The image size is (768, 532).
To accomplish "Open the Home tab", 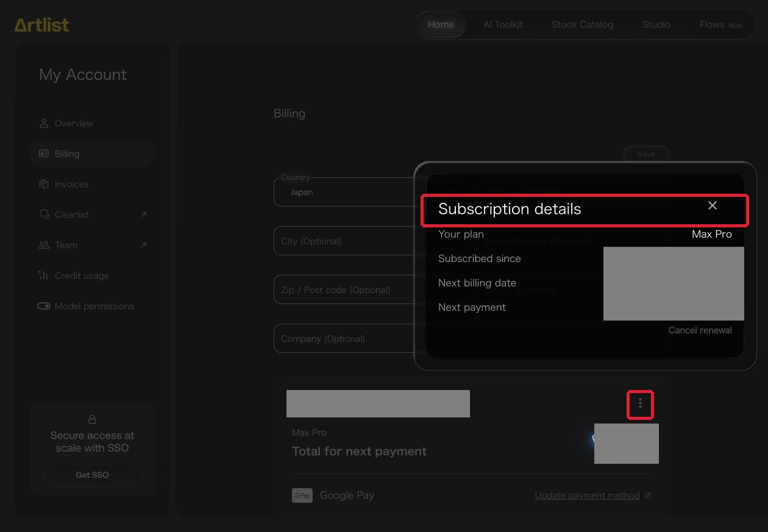I will click(441, 24).
